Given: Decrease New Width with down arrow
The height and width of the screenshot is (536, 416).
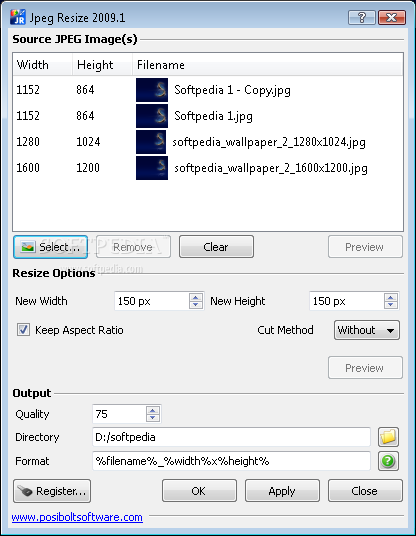Looking at the screenshot, I should click(x=196, y=305).
